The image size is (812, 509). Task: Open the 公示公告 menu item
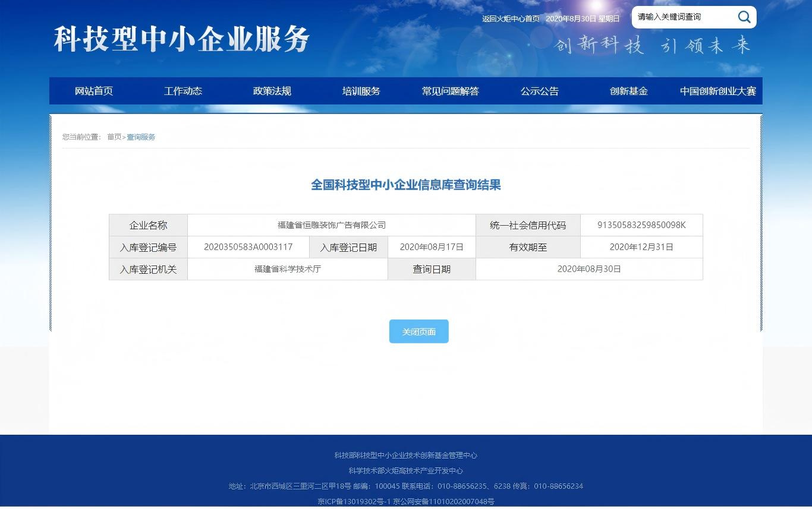point(540,91)
